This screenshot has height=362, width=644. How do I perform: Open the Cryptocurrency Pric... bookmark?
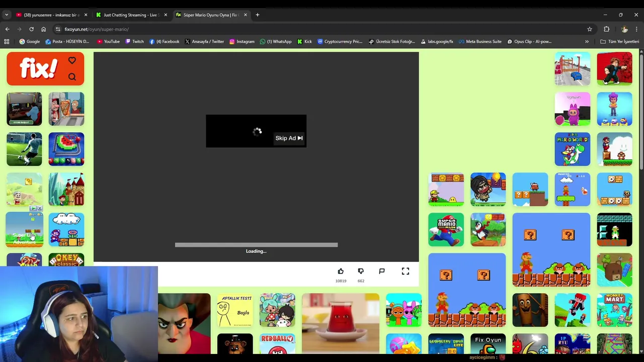click(340, 42)
